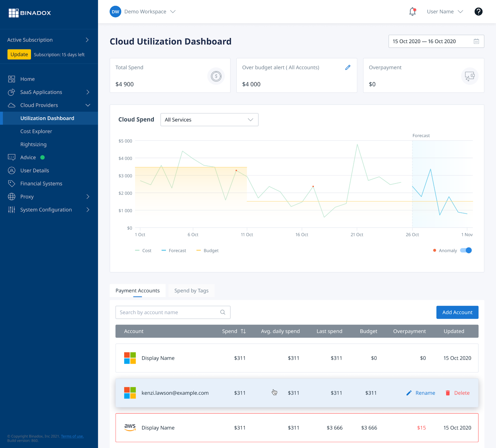Open the Demo Workspace dropdown
496x448 pixels.
tap(150, 11)
